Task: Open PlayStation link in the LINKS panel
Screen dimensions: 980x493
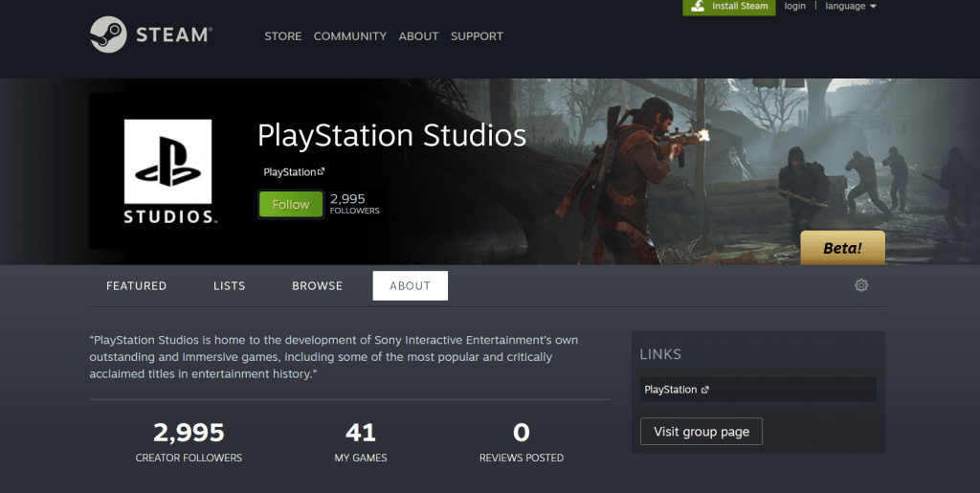Action: pos(758,390)
